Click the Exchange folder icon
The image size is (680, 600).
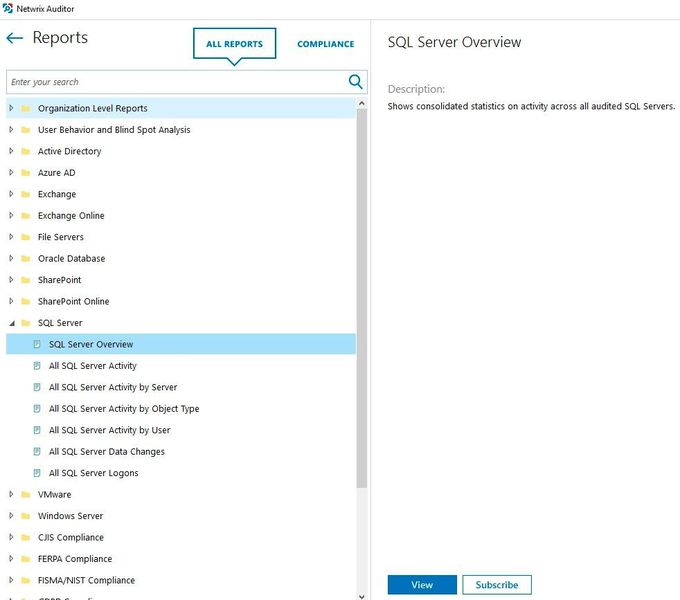[x=26, y=194]
